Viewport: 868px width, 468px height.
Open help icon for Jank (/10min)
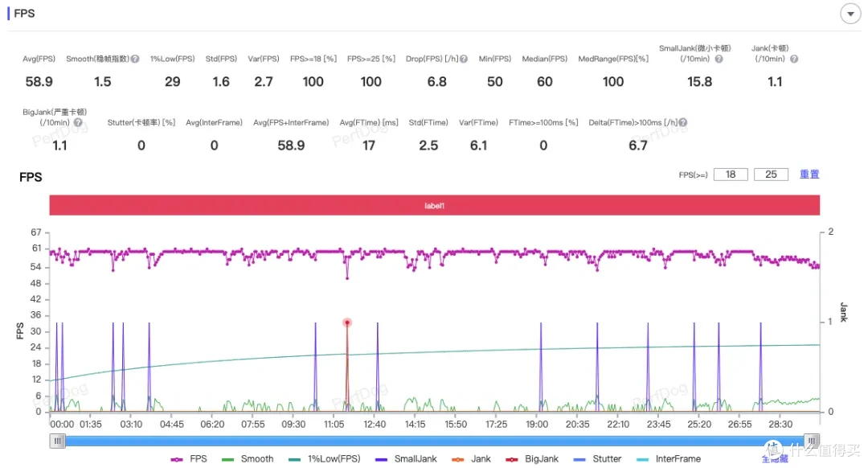[x=794, y=59]
